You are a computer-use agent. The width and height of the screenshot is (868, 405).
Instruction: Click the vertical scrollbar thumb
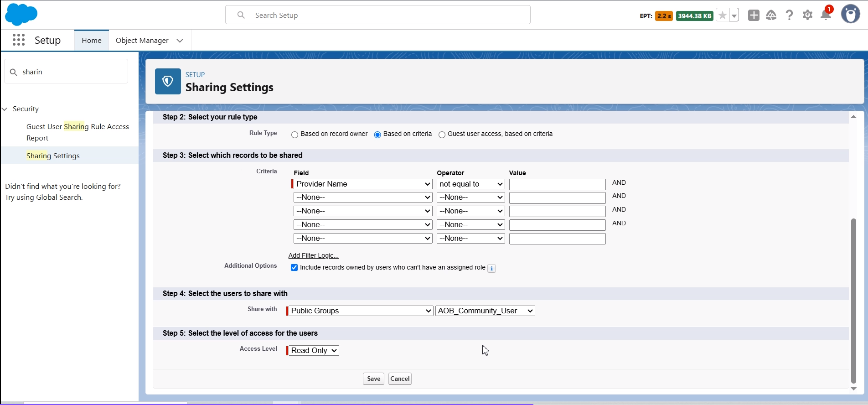[854, 301]
